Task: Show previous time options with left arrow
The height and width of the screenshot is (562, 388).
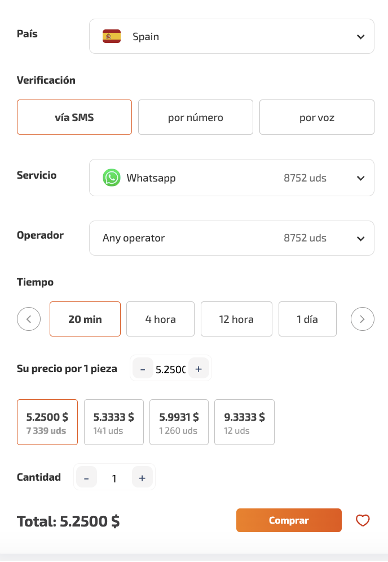Action: tap(29, 319)
